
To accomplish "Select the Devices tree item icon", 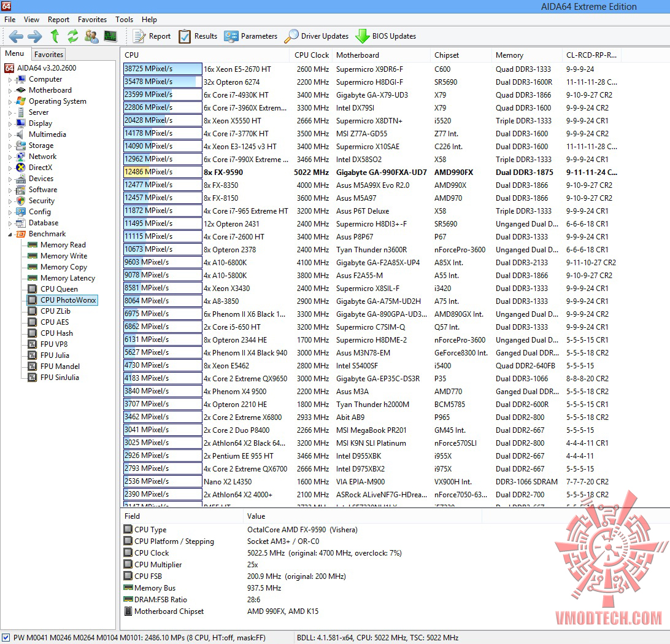I will pos(20,179).
